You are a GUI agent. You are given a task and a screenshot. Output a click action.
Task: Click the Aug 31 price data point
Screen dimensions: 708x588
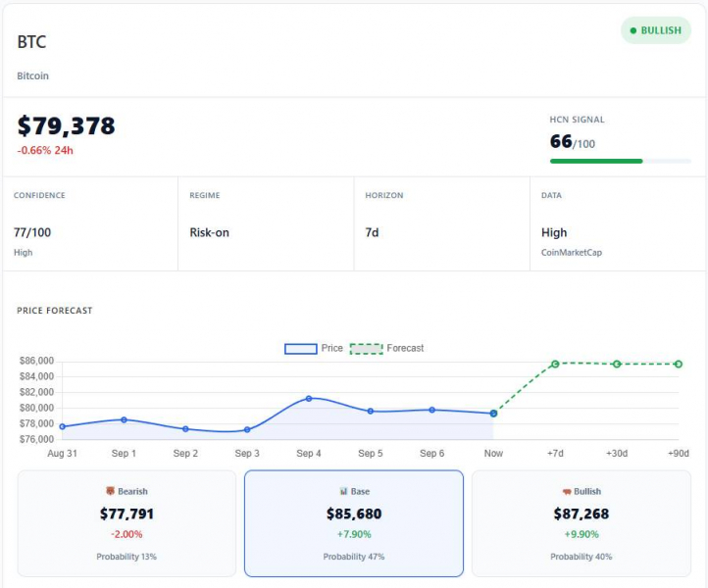[63, 426]
